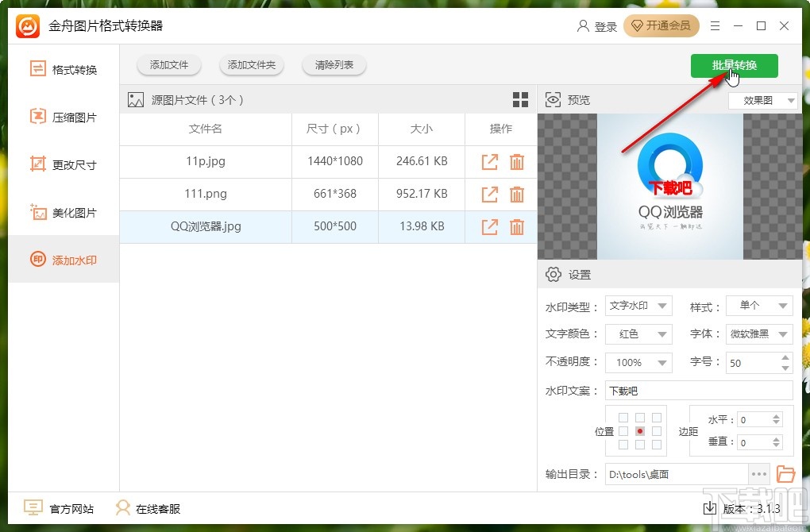Click the 水印文案 text input field
This screenshot has height=532, width=810.
[x=699, y=390]
